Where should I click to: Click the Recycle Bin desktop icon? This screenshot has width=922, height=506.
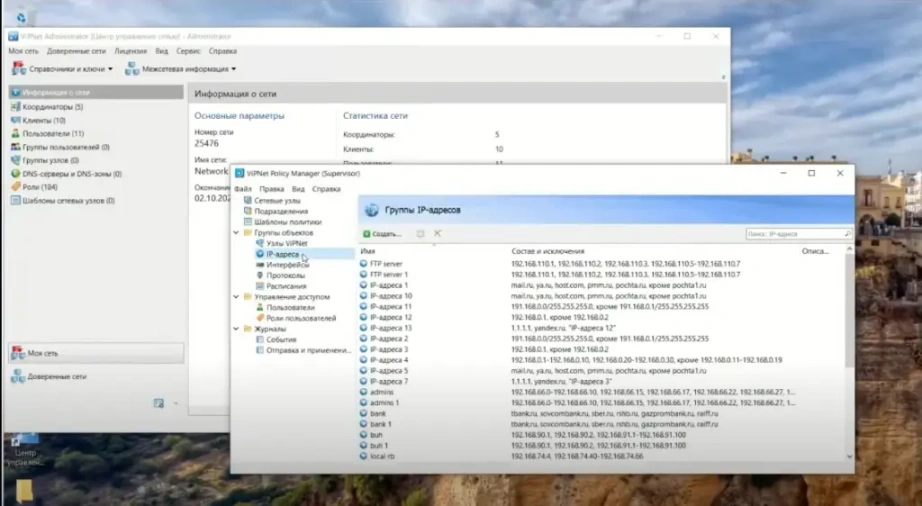21,17
